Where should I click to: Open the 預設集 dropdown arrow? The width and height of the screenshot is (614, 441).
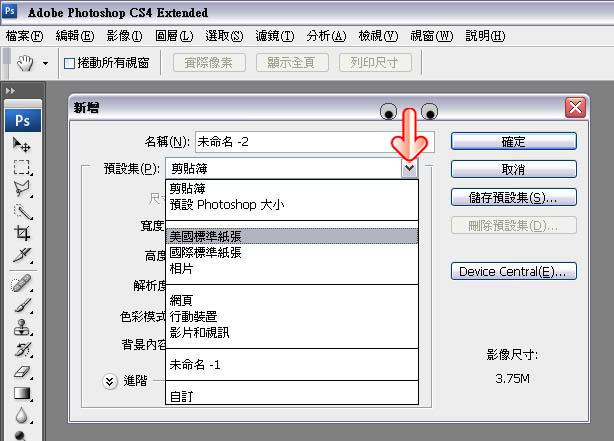(409, 169)
